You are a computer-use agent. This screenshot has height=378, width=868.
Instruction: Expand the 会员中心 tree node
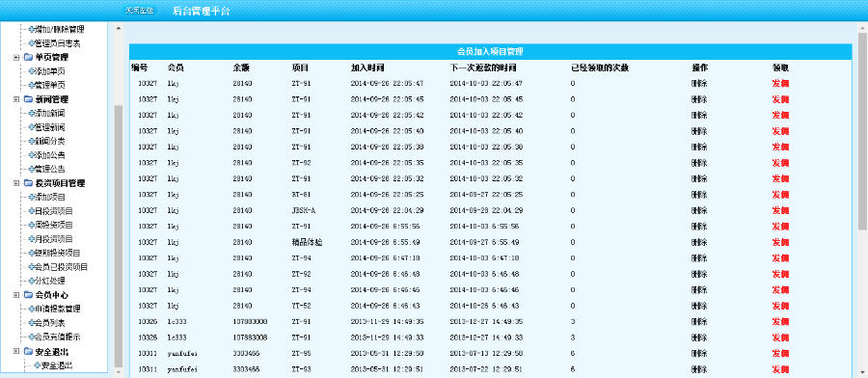click(x=16, y=295)
